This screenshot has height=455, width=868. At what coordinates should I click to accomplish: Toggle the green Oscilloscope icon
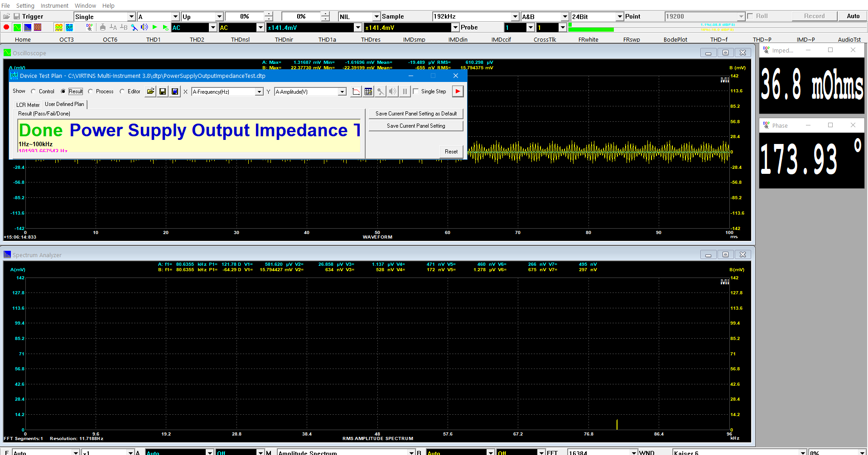click(17, 27)
